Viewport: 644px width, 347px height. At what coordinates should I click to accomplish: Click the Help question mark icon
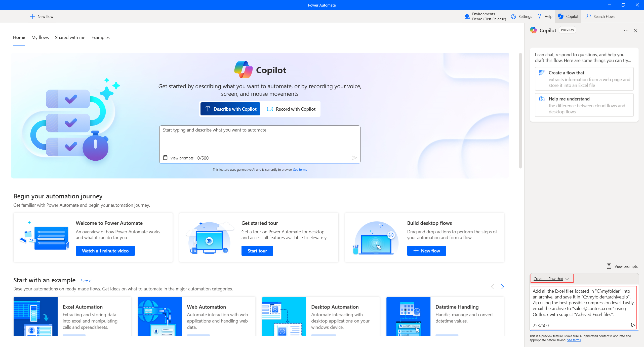(540, 16)
